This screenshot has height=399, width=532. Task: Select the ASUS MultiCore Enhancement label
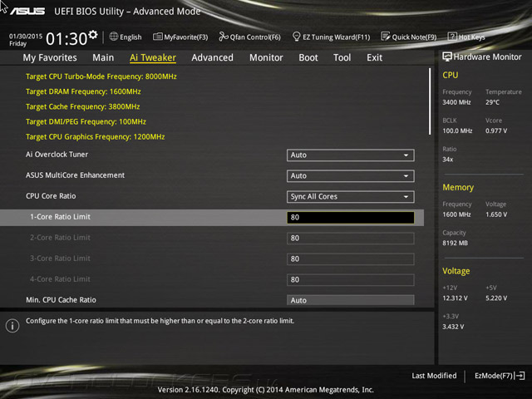point(75,175)
